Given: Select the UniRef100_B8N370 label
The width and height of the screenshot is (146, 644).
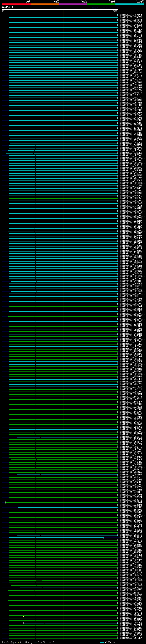Looking at the screenshot, I should pos(131,593).
